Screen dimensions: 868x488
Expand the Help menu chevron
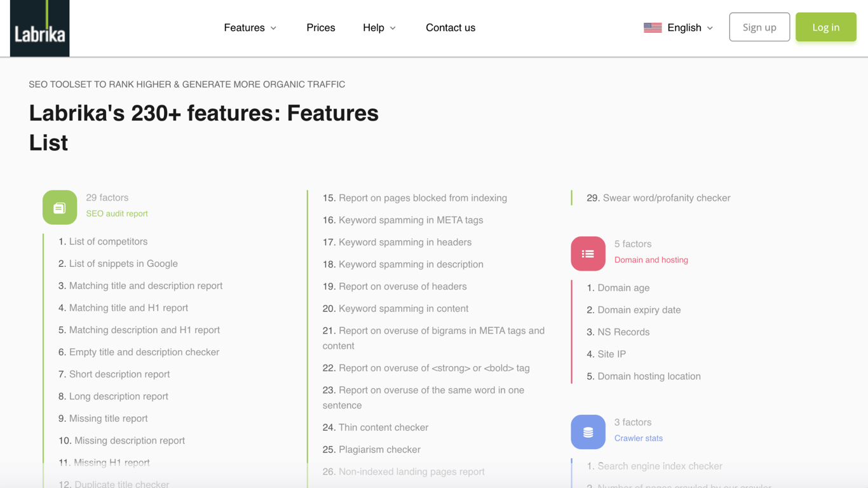(393, 28)
